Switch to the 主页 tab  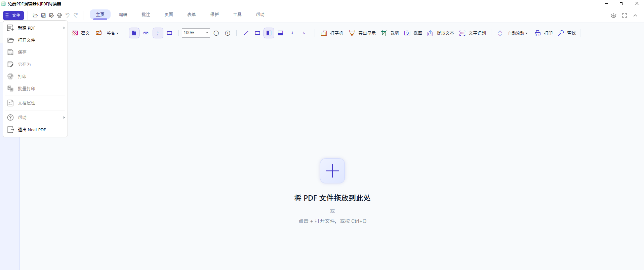(100, 14)
